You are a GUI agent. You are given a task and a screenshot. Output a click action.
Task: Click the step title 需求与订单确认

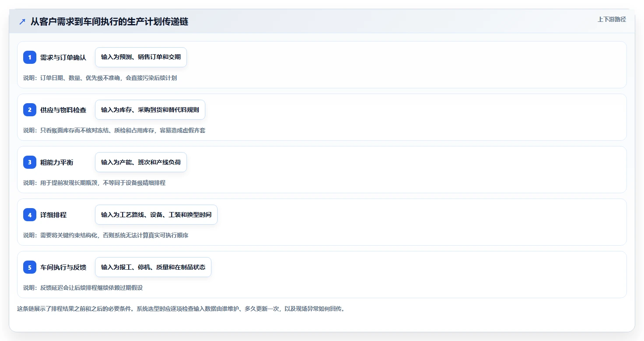[x=63, y=57]
